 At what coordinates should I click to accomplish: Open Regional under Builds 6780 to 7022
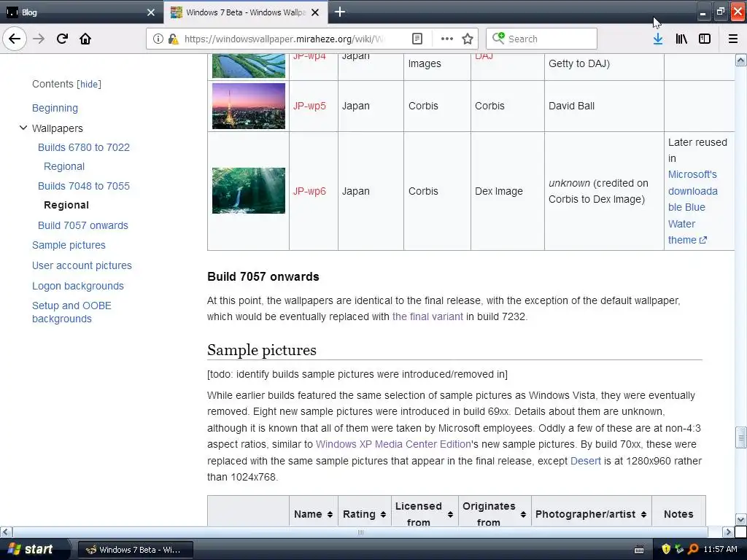(64, 166)
